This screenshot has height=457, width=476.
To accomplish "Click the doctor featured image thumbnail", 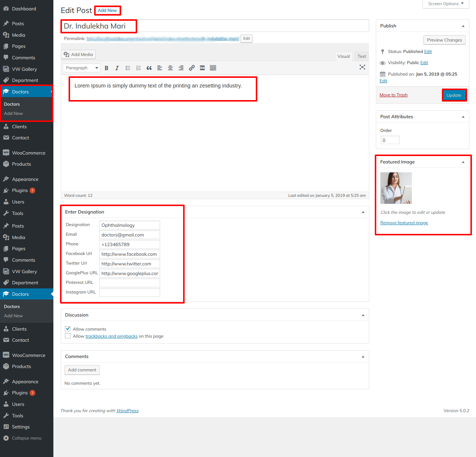I will 396,188.
